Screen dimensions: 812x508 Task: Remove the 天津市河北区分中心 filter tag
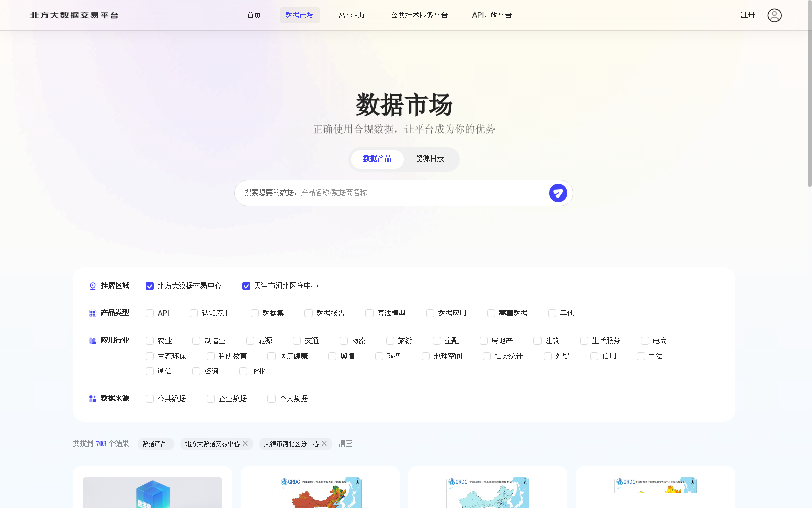324,443
